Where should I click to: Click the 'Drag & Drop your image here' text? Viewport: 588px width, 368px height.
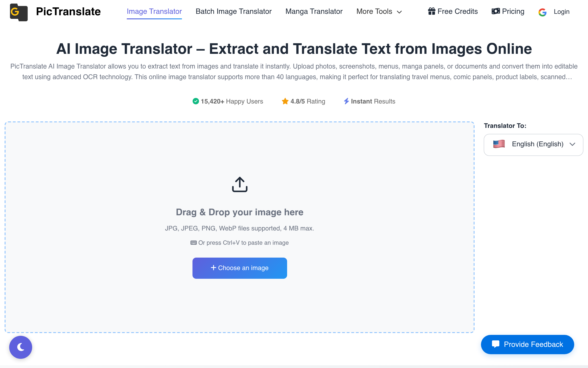(240, 212)
